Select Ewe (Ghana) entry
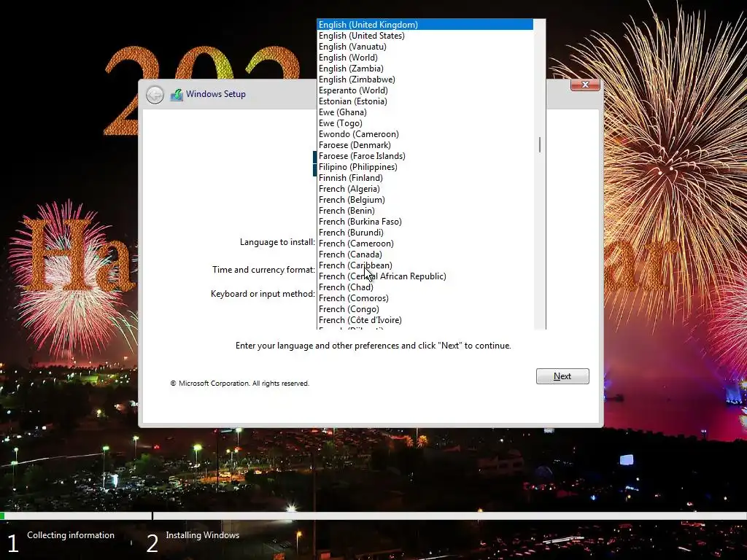Viewport: 747px width, 560px height. pyautogui.click(x=425, y=112)
